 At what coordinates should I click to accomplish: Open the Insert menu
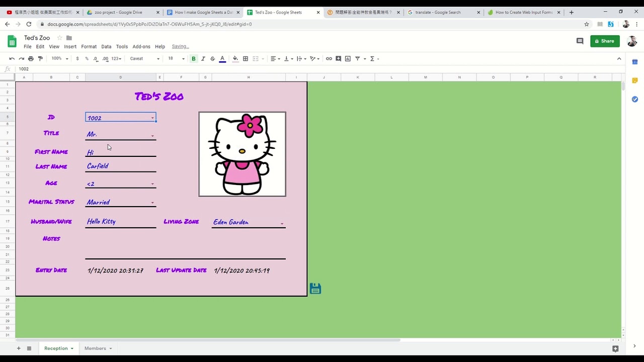[70, 47]
